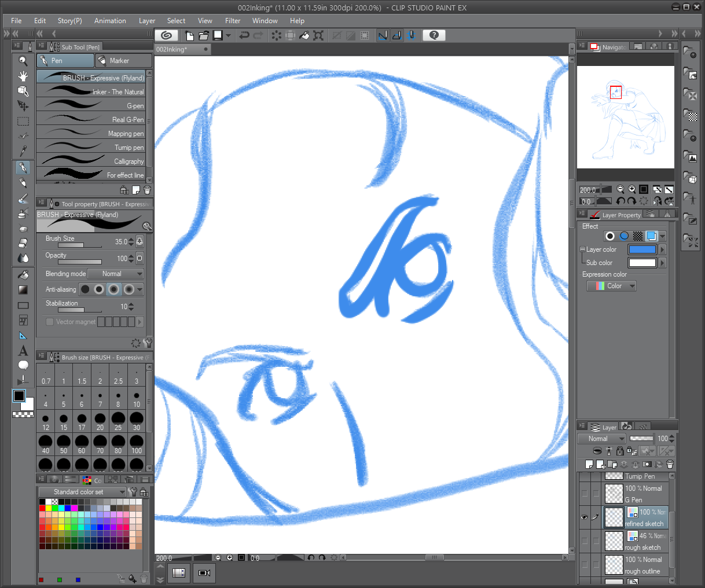Image resolution: width=705 pixels, height=588 pixels.
Task: Open the 3D material folder icon
Action: pyautogui.click(x=689, y=177)
